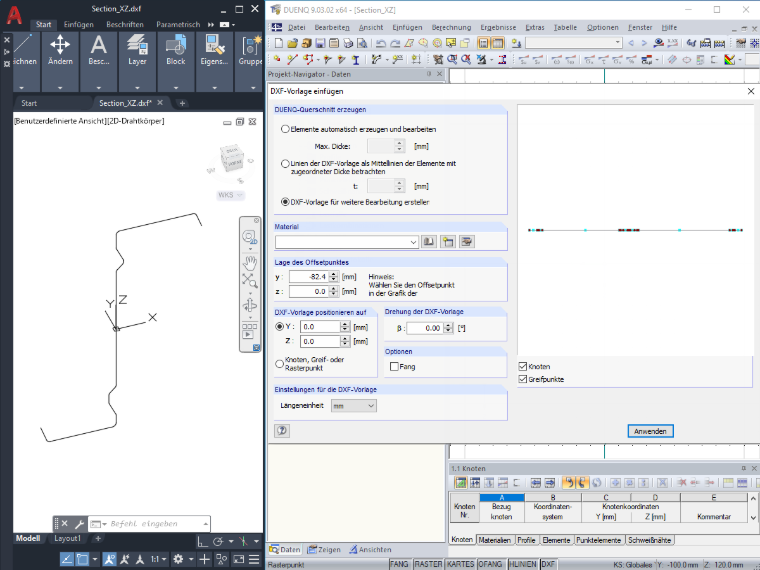Image resolution: width=760 pixels, height=570 pixels.
Task: Click the ViewCube in AutoCAD drawing area
Action: [x=231, y=160]
